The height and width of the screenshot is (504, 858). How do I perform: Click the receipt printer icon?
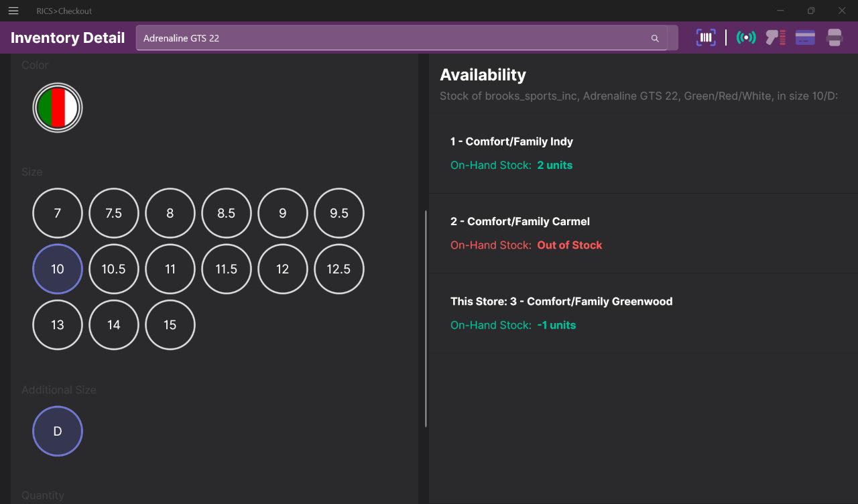coord(835,38)
